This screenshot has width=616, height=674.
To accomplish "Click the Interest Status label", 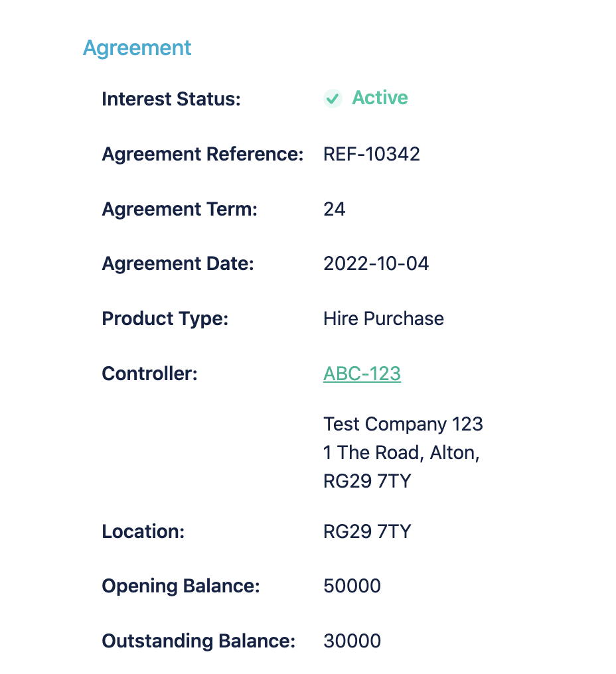I will (171, 100).
